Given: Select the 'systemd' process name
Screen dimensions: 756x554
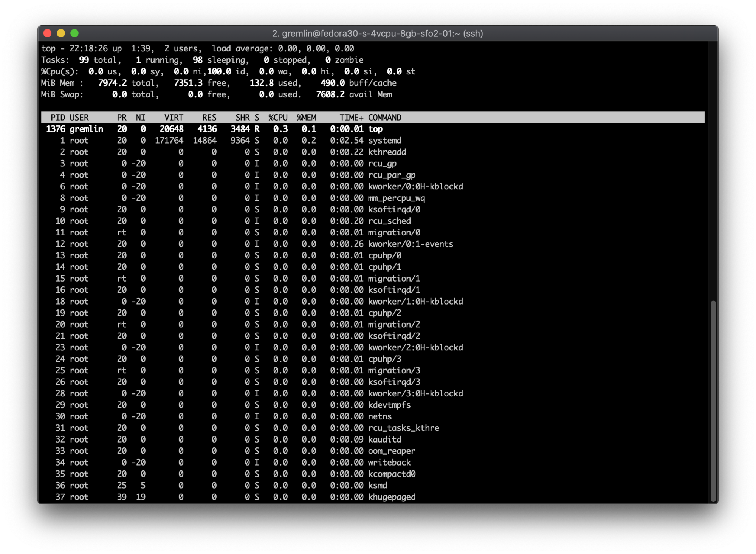Looking at the screenshot, I should tap(385, 141).
